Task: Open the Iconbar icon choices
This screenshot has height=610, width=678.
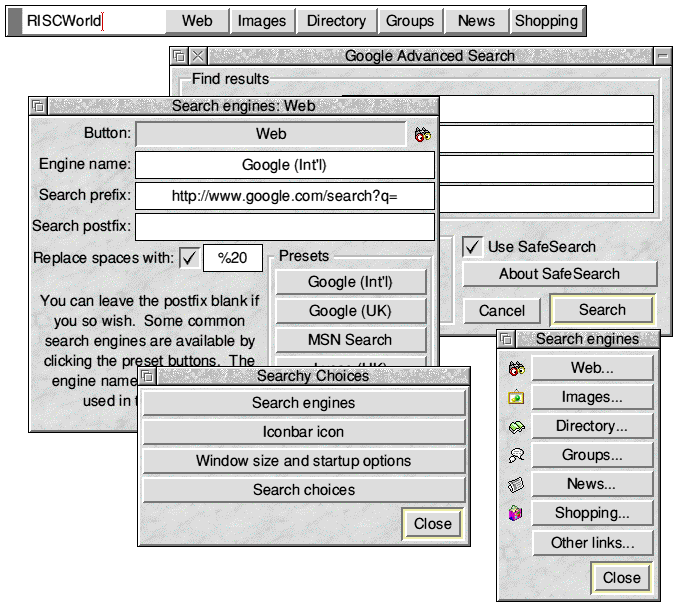Action: [303, 432]
